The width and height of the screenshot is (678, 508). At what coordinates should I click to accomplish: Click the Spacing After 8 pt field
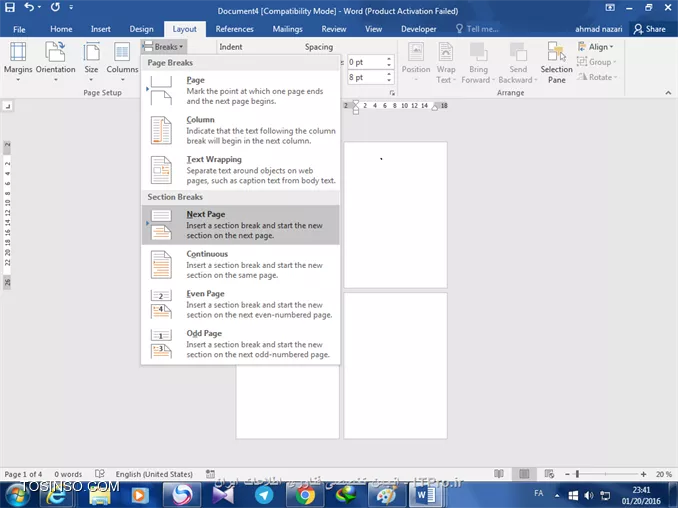[366, 77]
